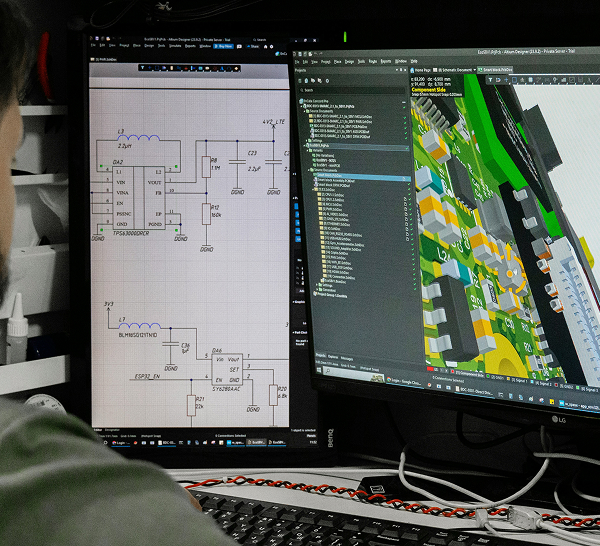600x546 pixels.
Task: Click the Share button in title bar
Action: point(253,46)
